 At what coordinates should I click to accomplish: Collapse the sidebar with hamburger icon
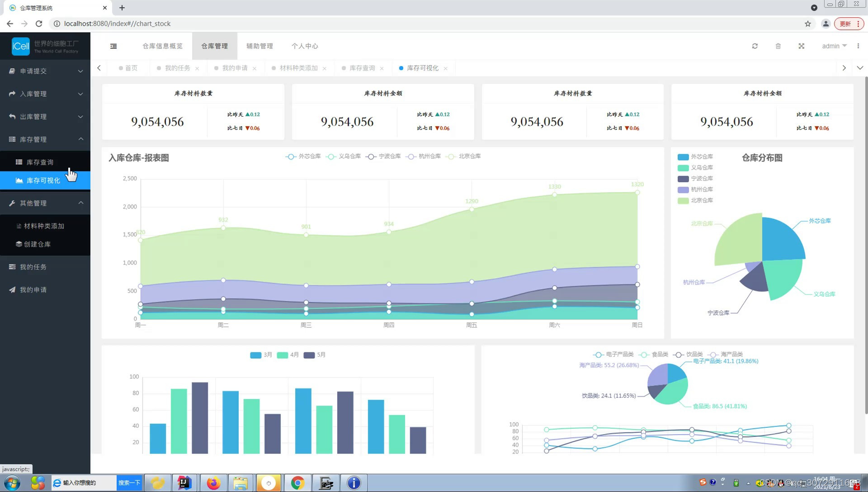pos(113,46)
